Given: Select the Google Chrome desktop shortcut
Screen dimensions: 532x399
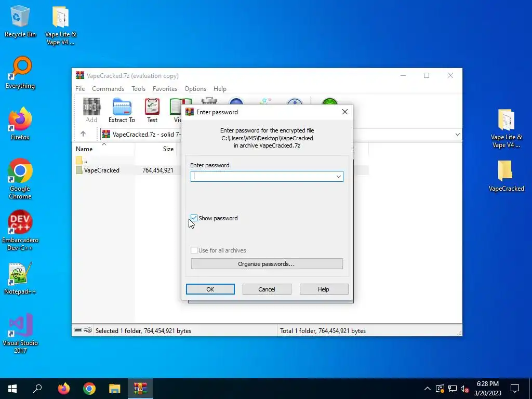Looking at the screenshot, I should (20, 179).
